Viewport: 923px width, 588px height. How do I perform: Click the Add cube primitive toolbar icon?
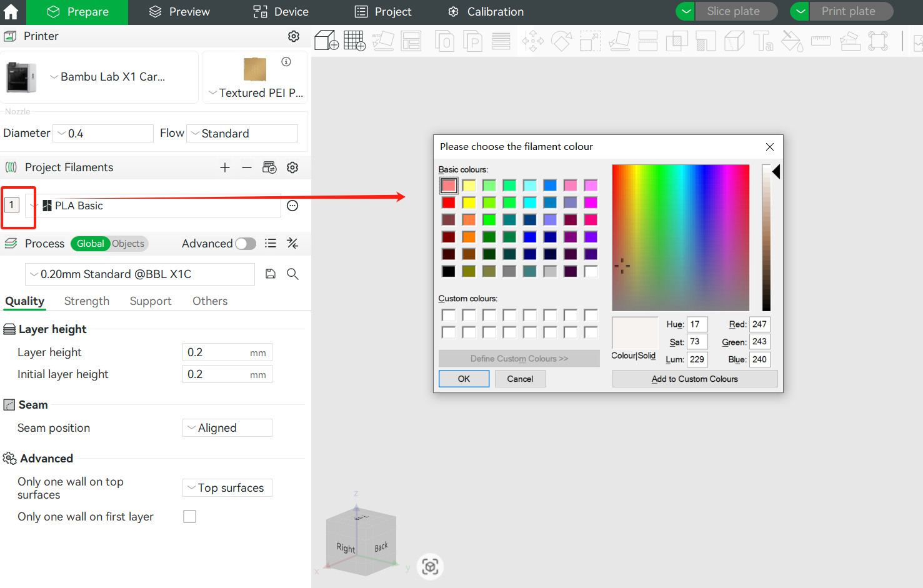tap(326, 41)
